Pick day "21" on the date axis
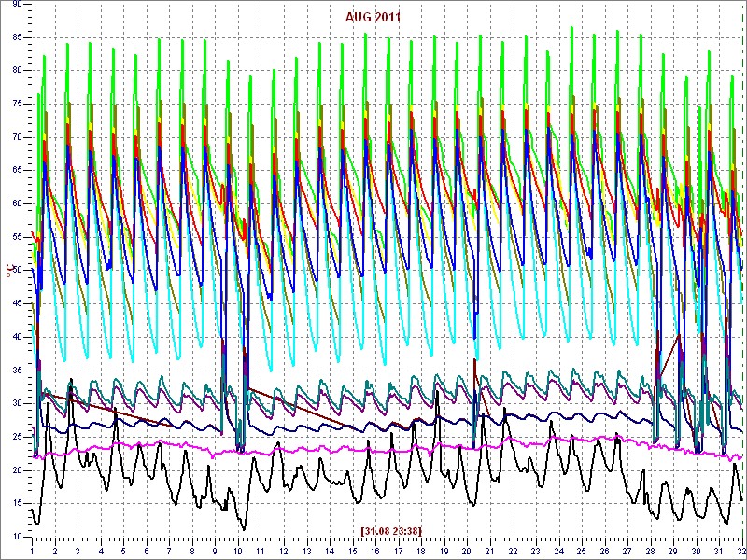Screen dimensions: 747x560 pos(489,551)
